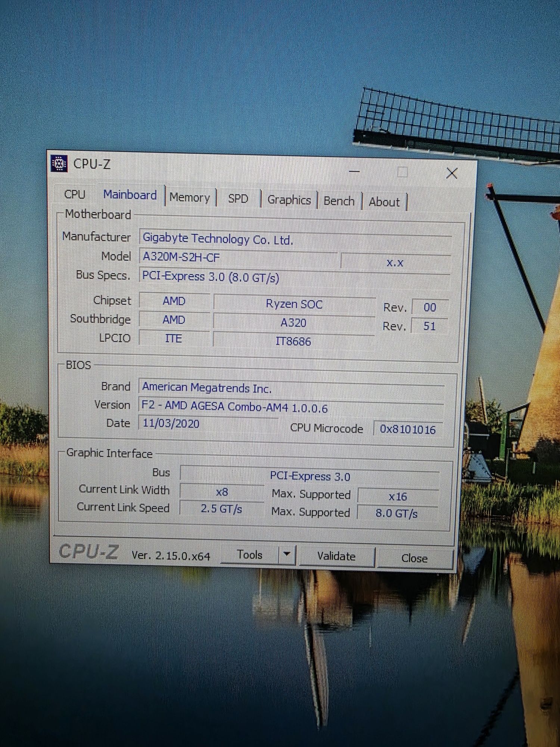Open the Bench tab

(339, 201)
